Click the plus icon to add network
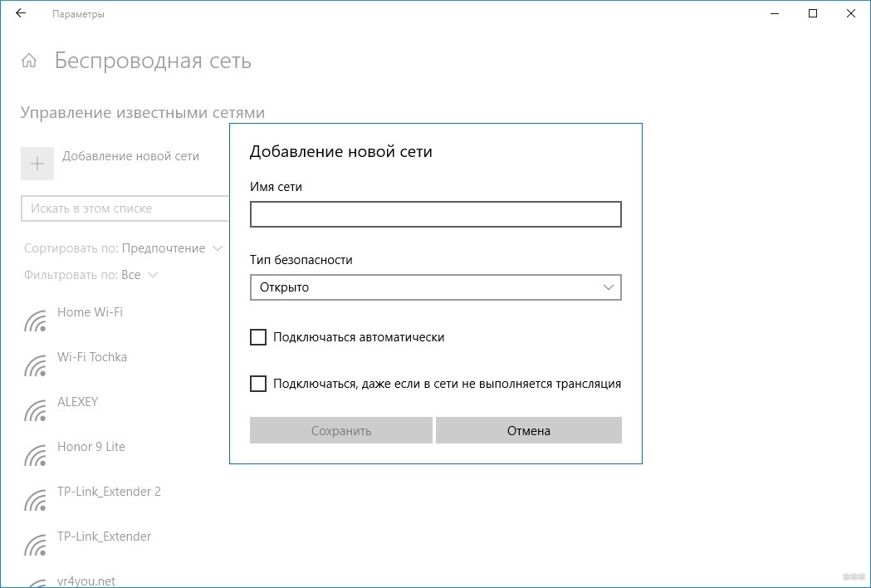Viewport: 871px width, 588px height. 37,164
